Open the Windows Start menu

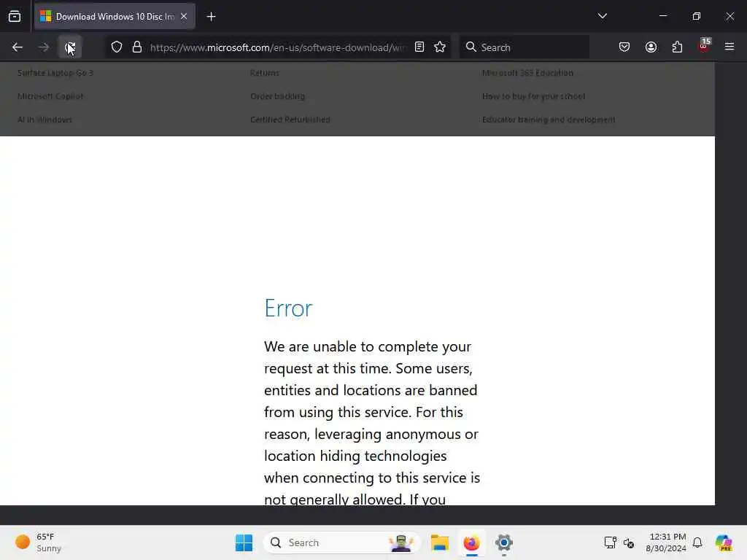tap(244, 542)
